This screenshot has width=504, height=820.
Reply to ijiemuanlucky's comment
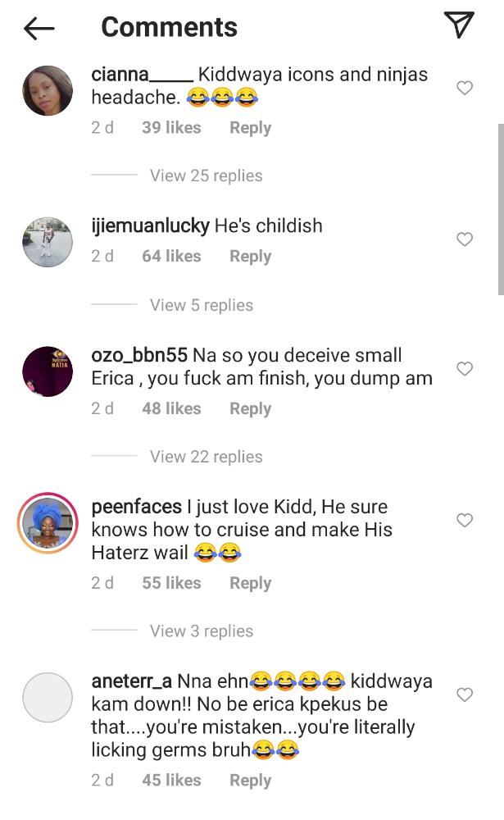click(x=250, y=257)
